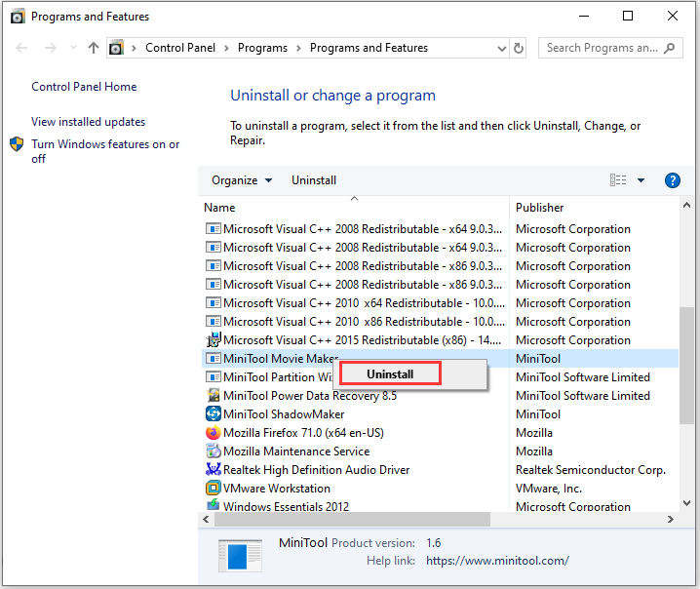Click MiniTool Software Limited publisher for Partition Wizard
700x589 pixels.
point(583,377)
